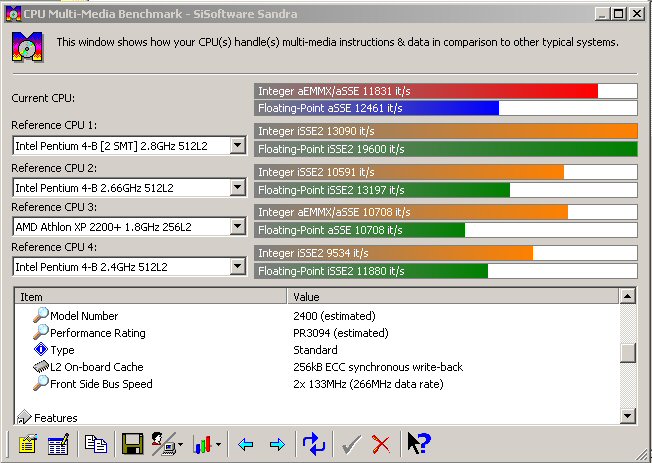The image size is (652, 463).
Task: Click the red Integer aEMMX/aSSE 11831 bar
Action: click(x=446, y=91)
